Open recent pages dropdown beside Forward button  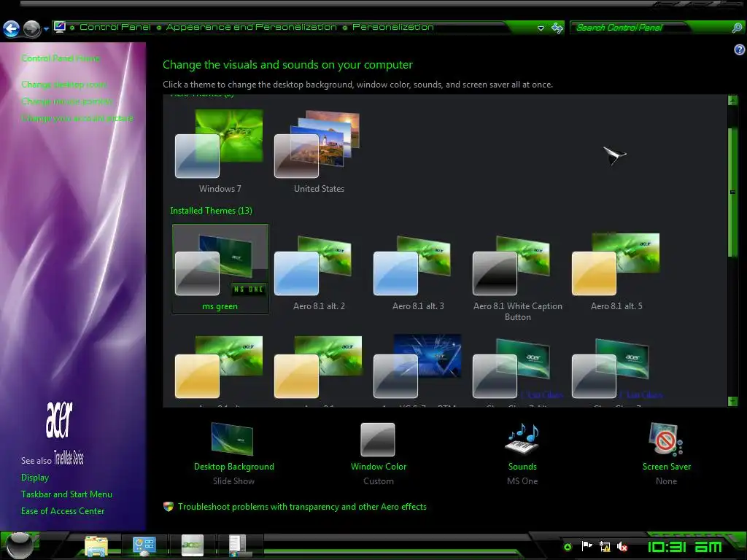point(46,29)
